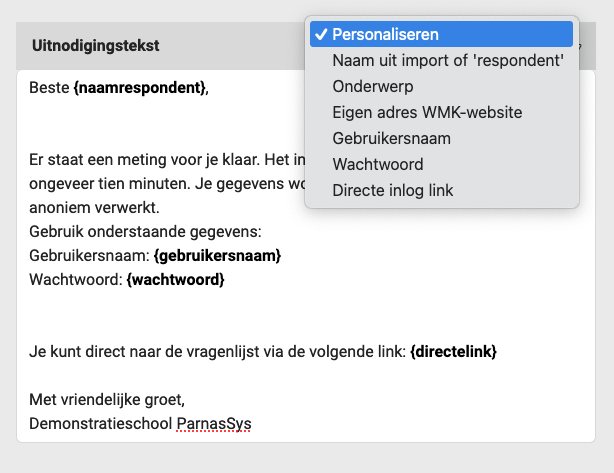The width and height of the screenshot is (614, 473).
Task: Choose "Naam uit import of 'respondent'" option
Action: tap(448, 60)
